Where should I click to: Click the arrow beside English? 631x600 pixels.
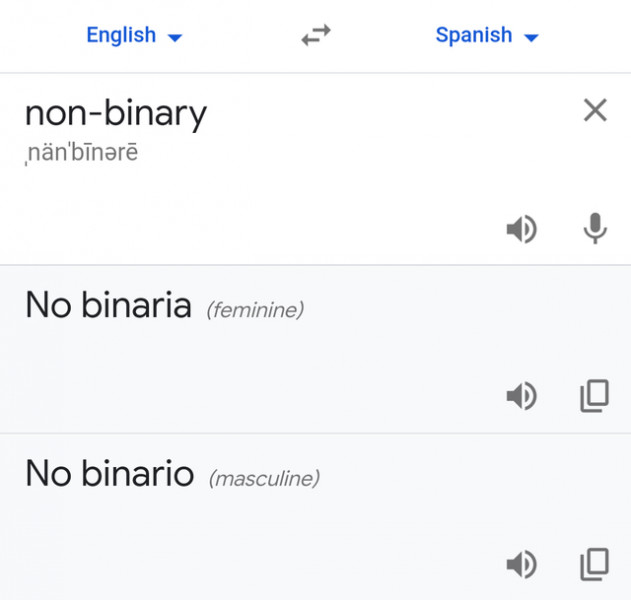175,38
